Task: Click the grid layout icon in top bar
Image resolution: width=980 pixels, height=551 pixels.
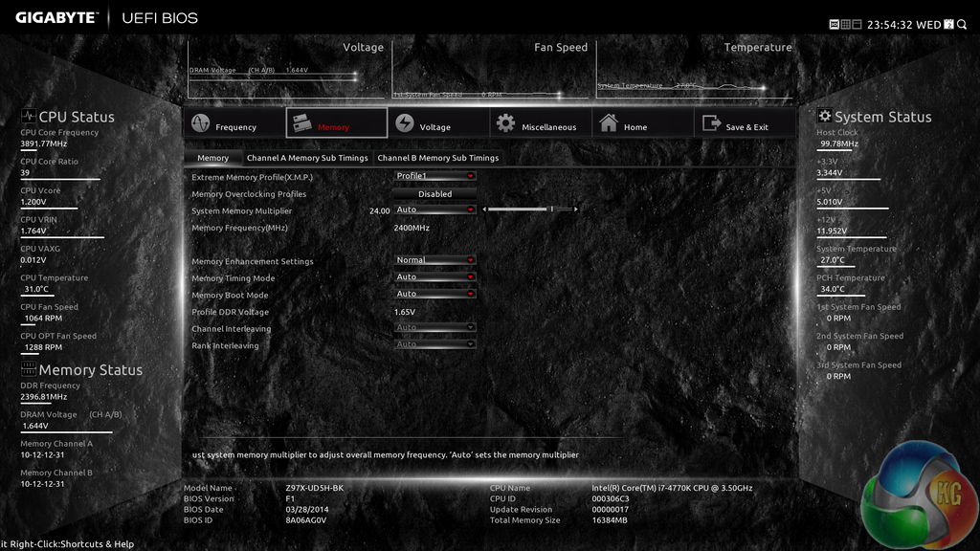Action: pyautogui.click(x=846, y=24)
